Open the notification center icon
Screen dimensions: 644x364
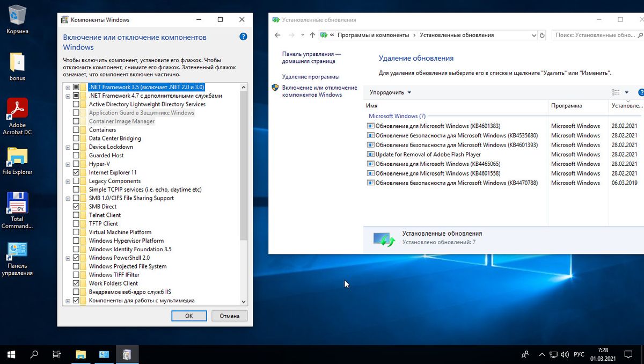pyautogui.click(x=630, y=354)
